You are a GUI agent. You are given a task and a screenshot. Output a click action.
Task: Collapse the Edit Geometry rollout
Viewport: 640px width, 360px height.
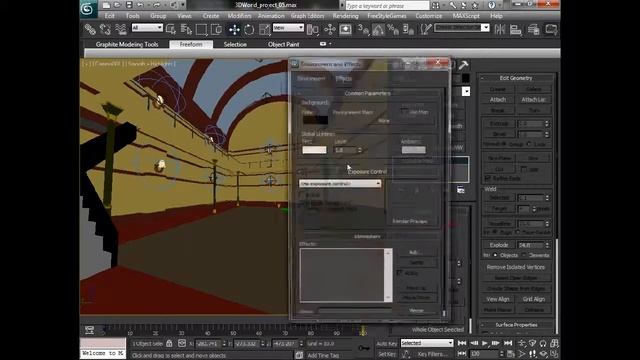(516, 78)
